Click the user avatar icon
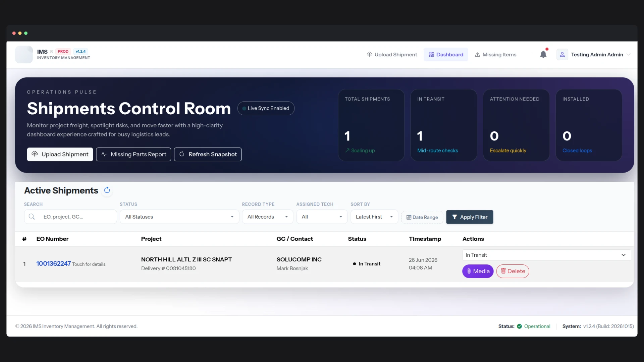 click(x=562, y=54)
